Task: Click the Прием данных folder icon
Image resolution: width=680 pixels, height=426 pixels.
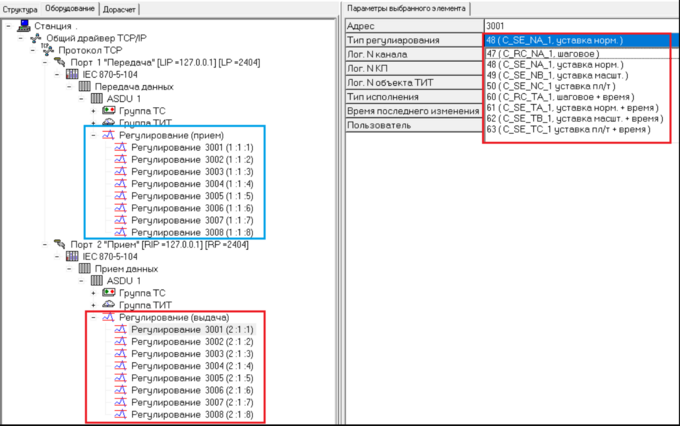Action: tap(85, 269)
